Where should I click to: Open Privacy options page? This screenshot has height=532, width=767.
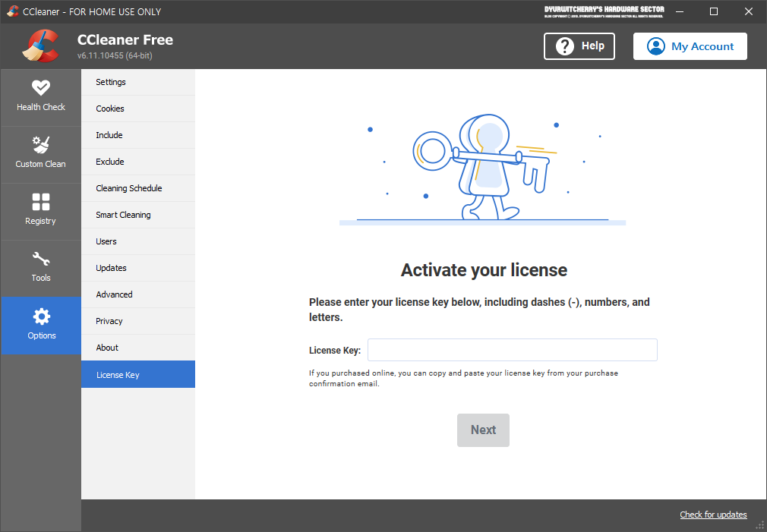click(x=138, y=321)
